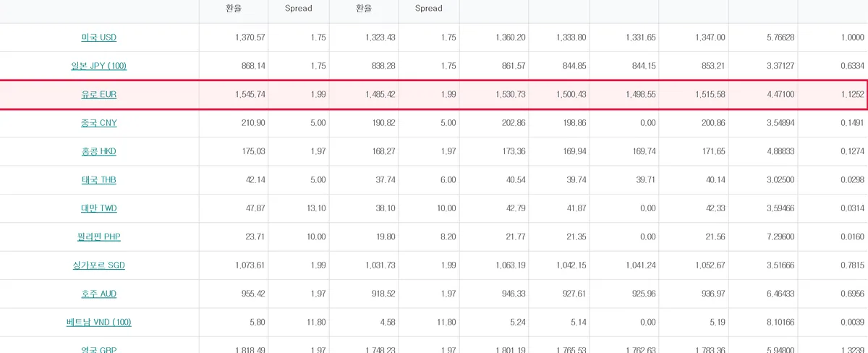The width and height of the screenshot is (868, 353).
Task: Open the 태국 THB currency link
Action: 99,179
